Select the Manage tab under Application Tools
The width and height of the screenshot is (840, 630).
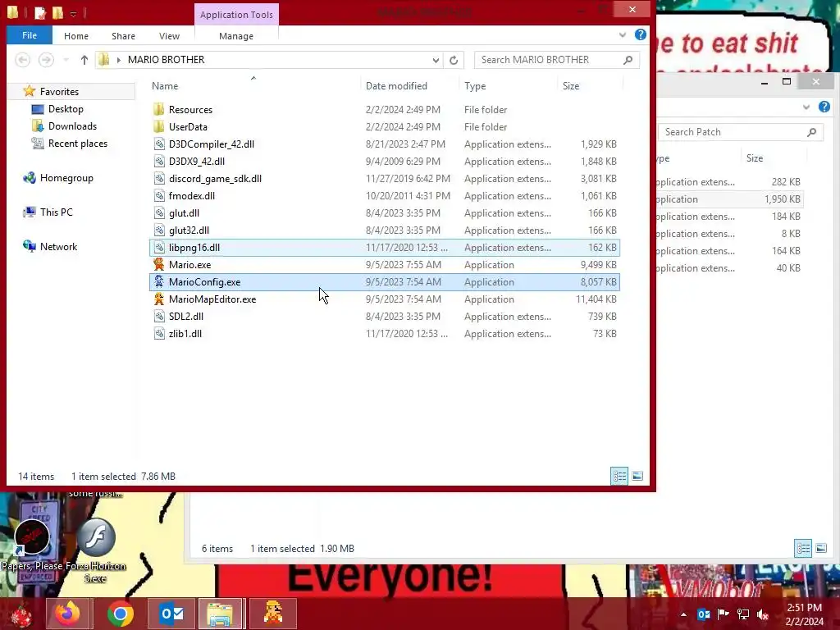click(x=236, y=36)
